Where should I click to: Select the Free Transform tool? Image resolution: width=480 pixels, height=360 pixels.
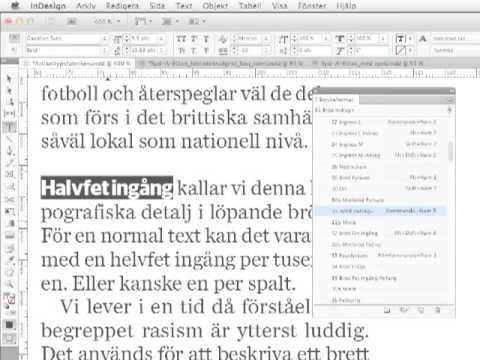tap(10, 211)
